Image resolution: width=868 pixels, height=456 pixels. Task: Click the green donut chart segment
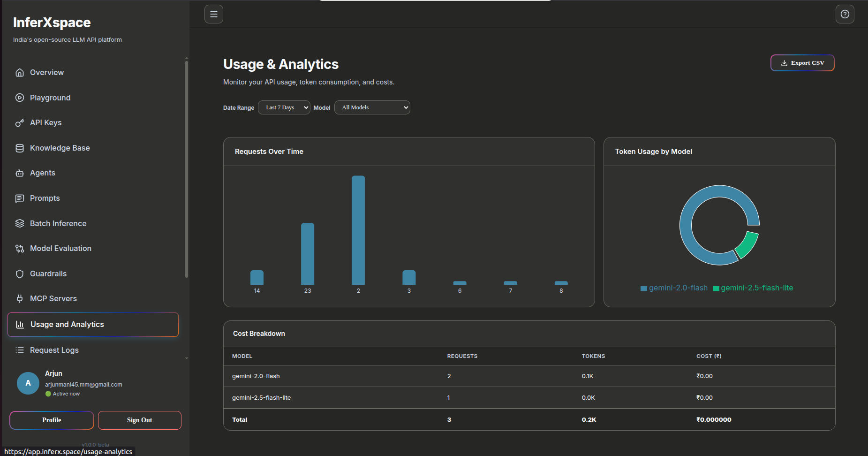[x=748, y=244]
